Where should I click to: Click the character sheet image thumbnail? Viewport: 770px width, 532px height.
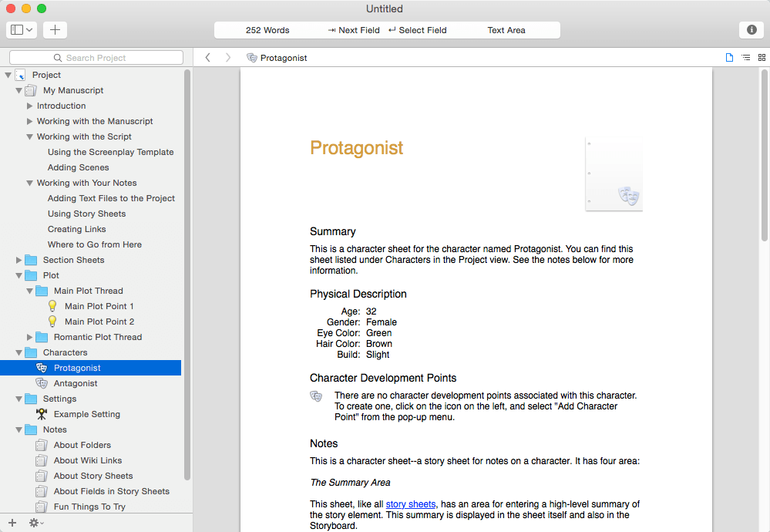pos(614,175)
